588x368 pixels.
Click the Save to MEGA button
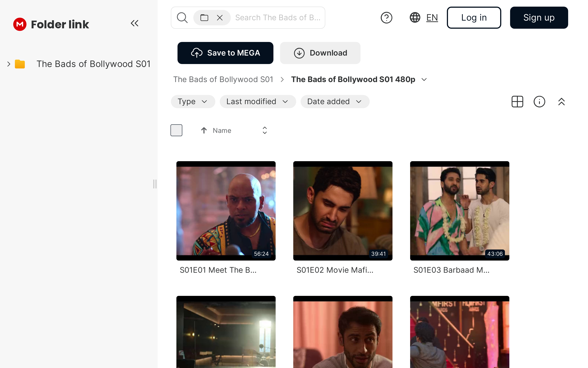click(225, 53)
